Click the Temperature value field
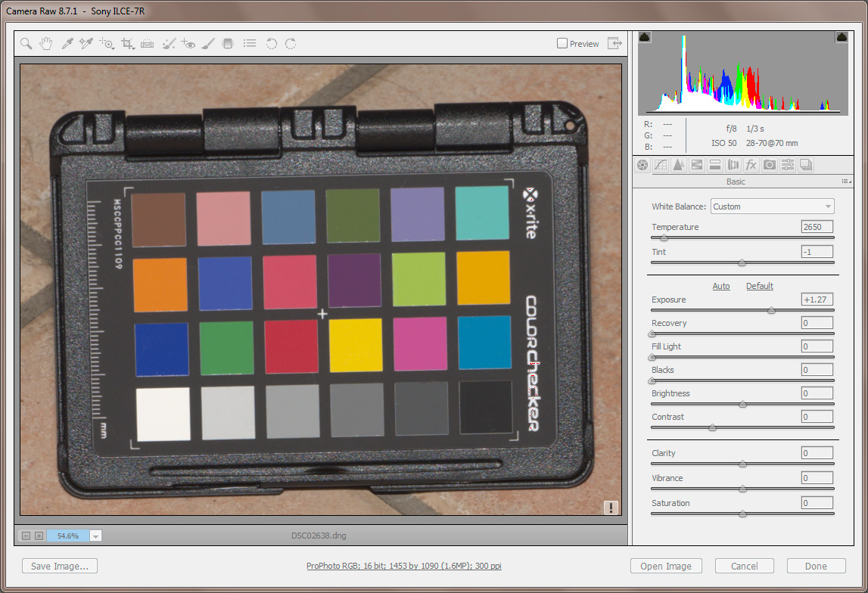This screenshot has width=868, height=593. point(817,227)
